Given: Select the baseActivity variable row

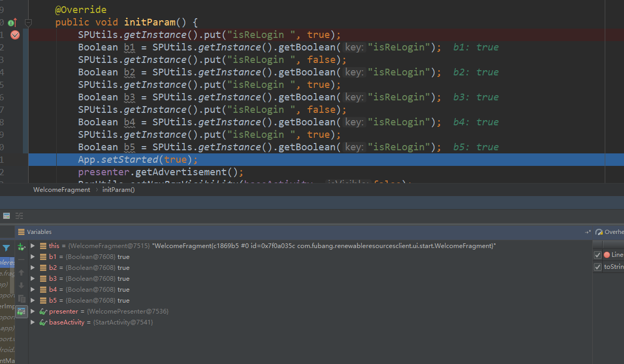Looking at the screenshot, I should pyautogui.click(x=68, y=322).
